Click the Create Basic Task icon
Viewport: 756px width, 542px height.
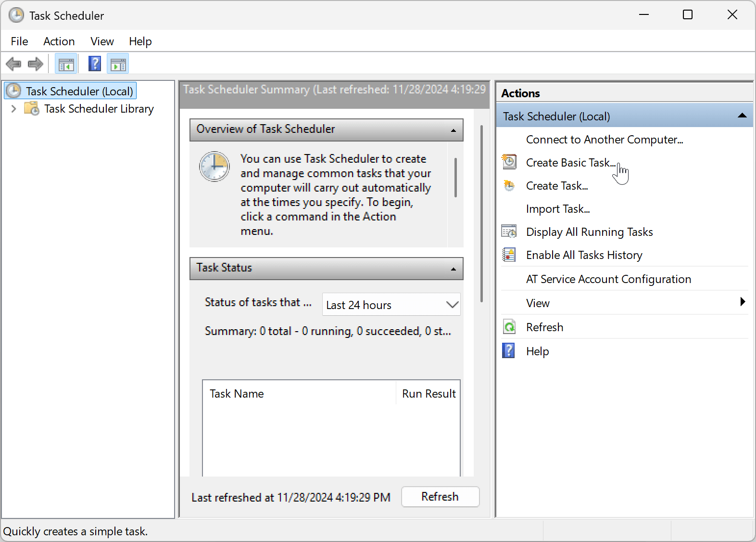pyautogui.click(x=509, y=162)
